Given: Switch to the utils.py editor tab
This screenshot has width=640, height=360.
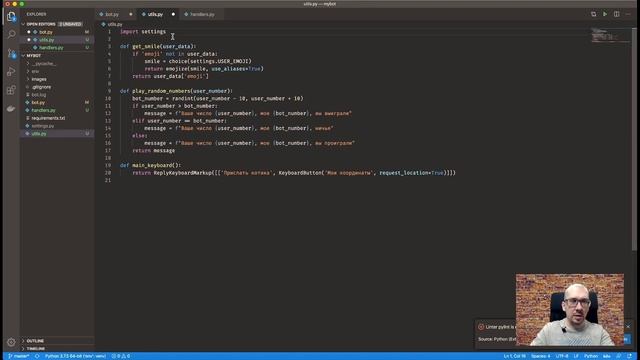Looking at the screenshot, I should (158, 14).
